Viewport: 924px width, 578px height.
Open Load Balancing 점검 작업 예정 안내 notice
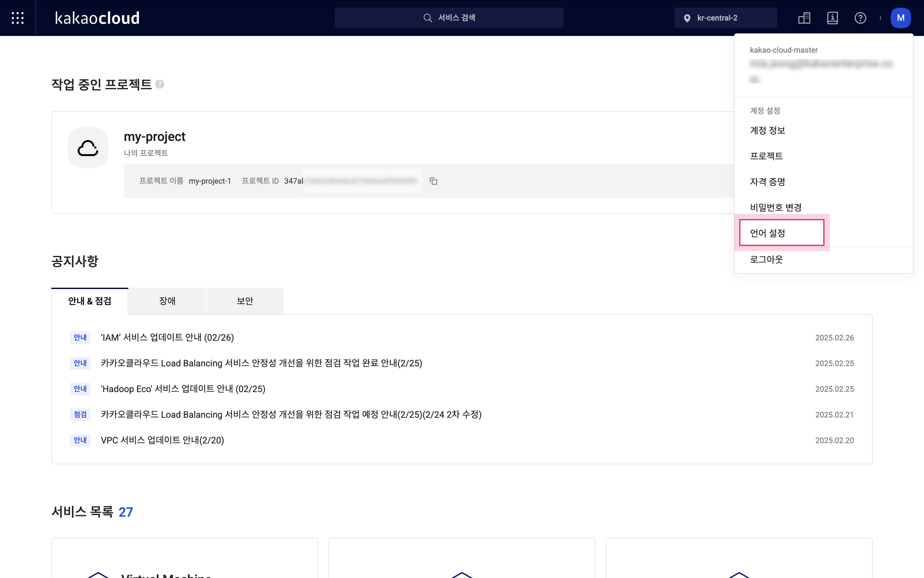pyautogui.click(x=291, y=414)
